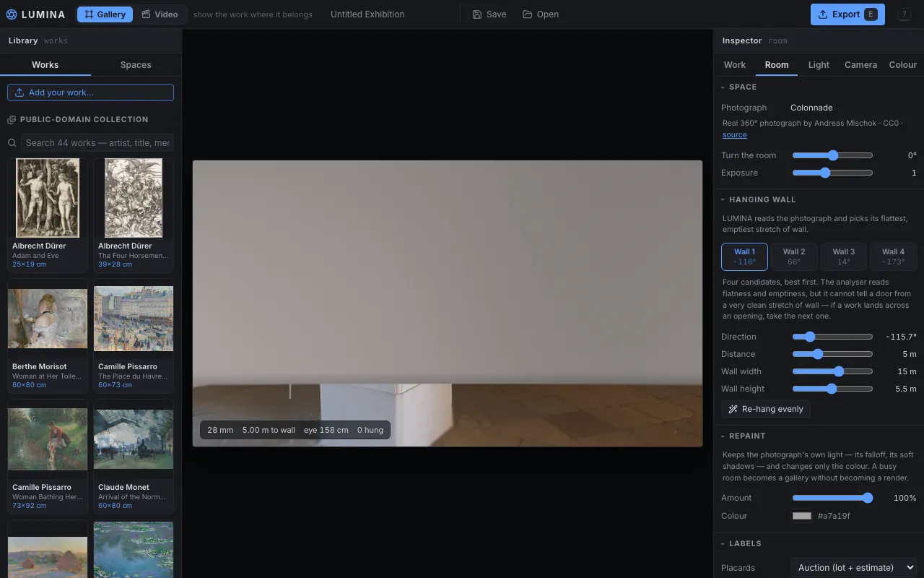Image resolution: width=924 pixels, height=578 pixels.
Task: Click the Colonnade photograph name
Action: [811, 108]
